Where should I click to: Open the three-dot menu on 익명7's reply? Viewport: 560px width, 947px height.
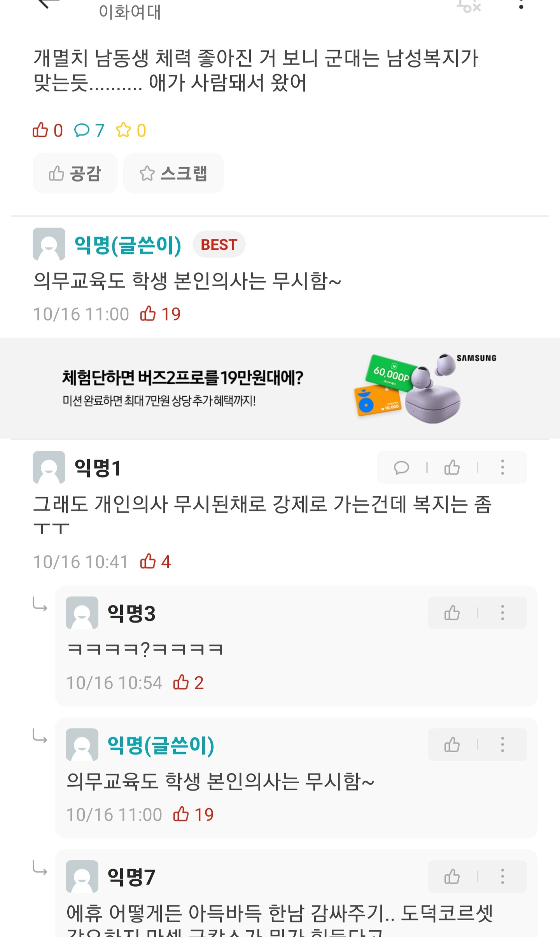click(x=502, y=877)
